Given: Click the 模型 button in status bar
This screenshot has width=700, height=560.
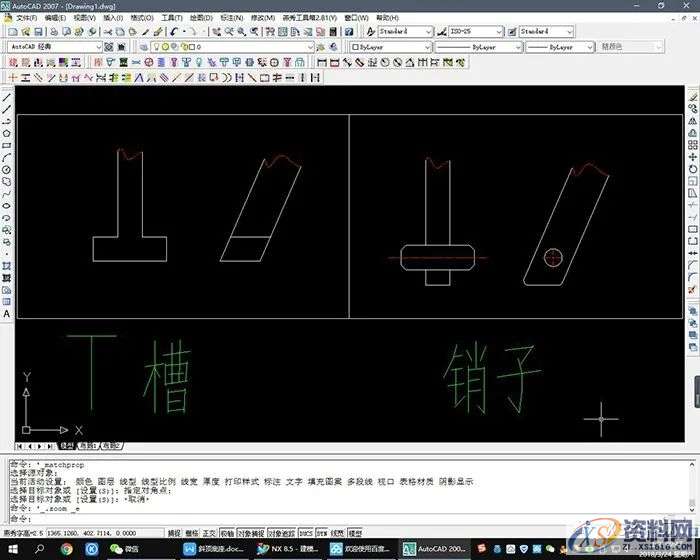Looking at the screenshot, I should (355, 533).
